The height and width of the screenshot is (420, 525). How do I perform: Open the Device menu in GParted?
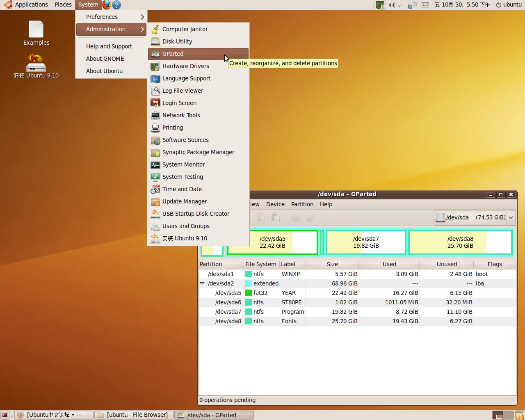275,204
